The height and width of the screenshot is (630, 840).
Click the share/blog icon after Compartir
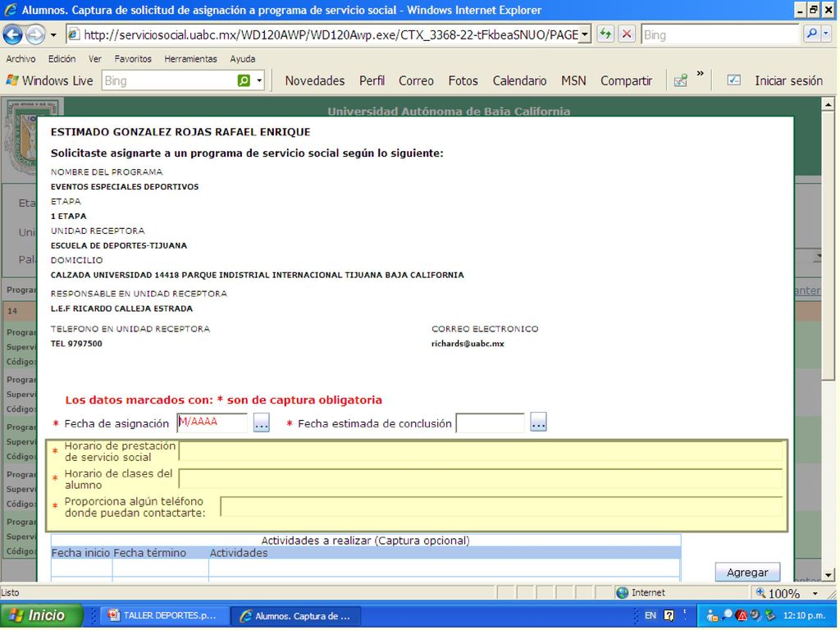pyautogui.click(x=680, y=81)
